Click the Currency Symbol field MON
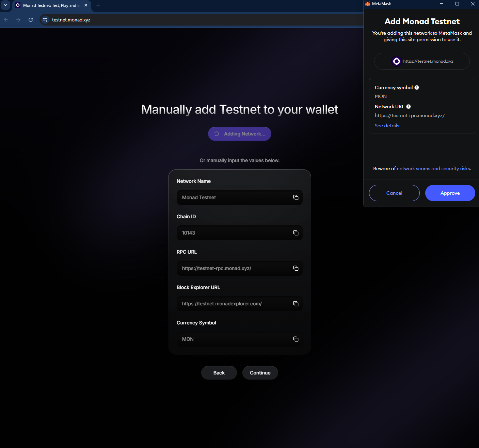Image resolution: width=479 pixels, height=448 pixels. tap(240, 339)
